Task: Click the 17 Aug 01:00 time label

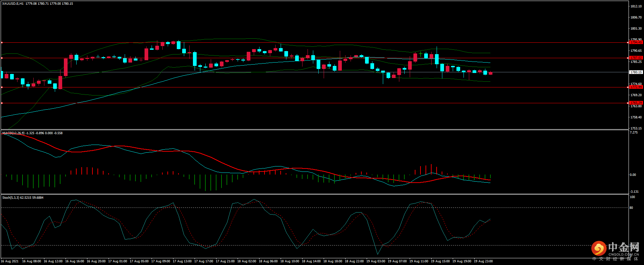Action: pyautogui.click(x=118, y=261)
